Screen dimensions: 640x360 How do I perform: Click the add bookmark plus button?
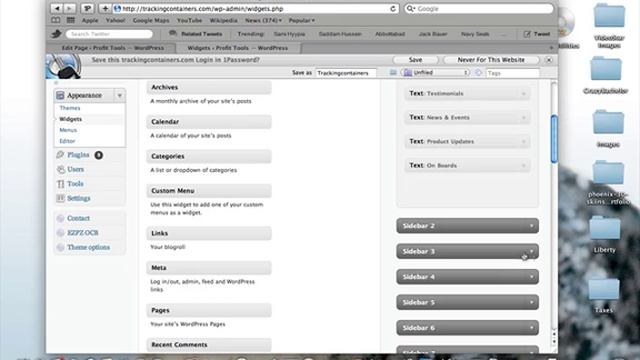click(x=105, y=8)
